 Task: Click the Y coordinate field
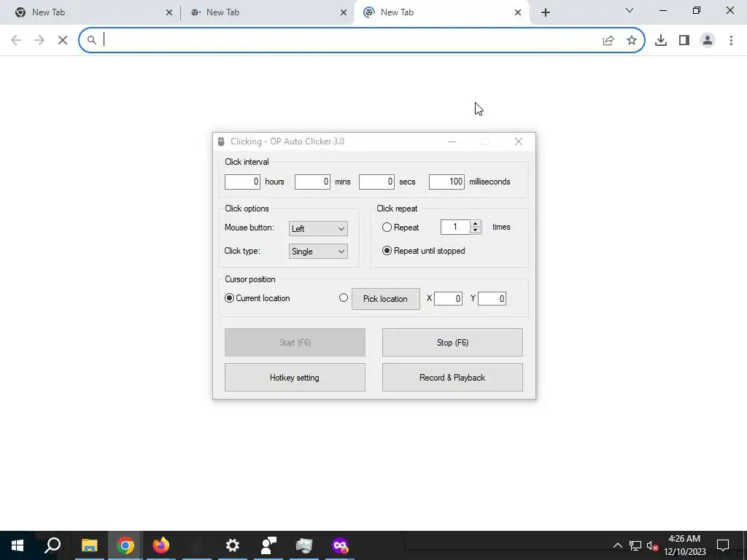coord(492,298)
